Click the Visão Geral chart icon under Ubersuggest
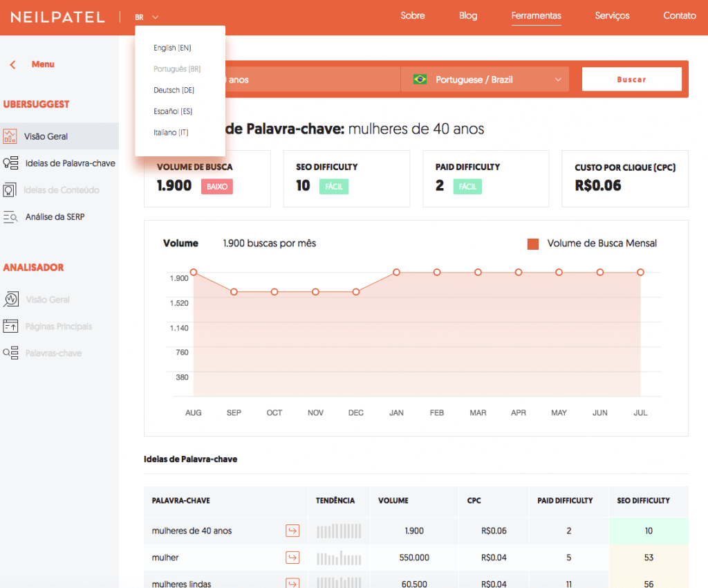Image resolution: width=708 pixels, height=588 pixels. (10, 136)
